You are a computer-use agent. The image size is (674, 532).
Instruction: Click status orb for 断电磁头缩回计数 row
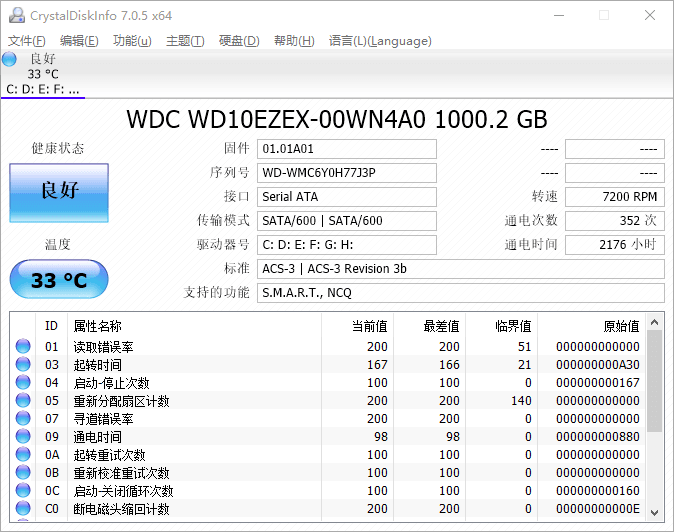pos(23,509)
